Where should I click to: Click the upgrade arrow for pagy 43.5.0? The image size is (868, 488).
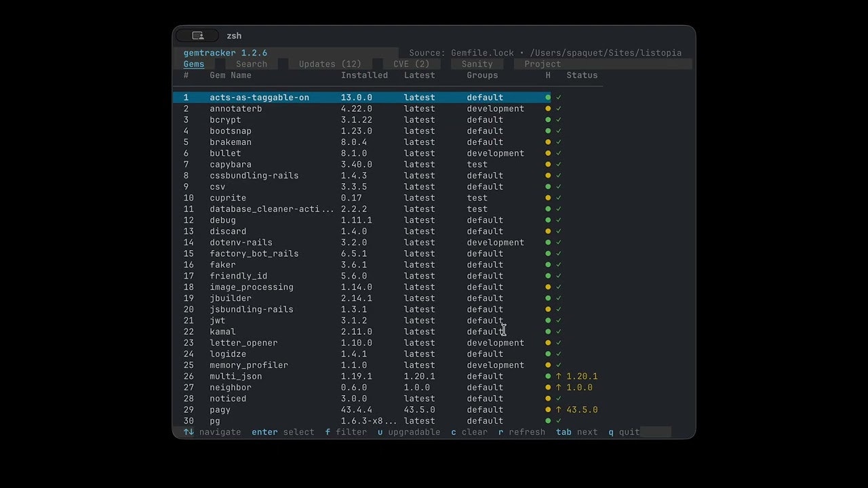(x=559, y=410)
